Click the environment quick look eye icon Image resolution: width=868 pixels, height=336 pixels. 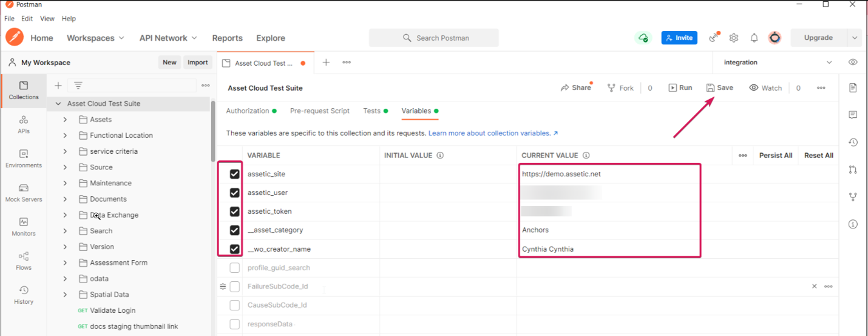(853, 63)
